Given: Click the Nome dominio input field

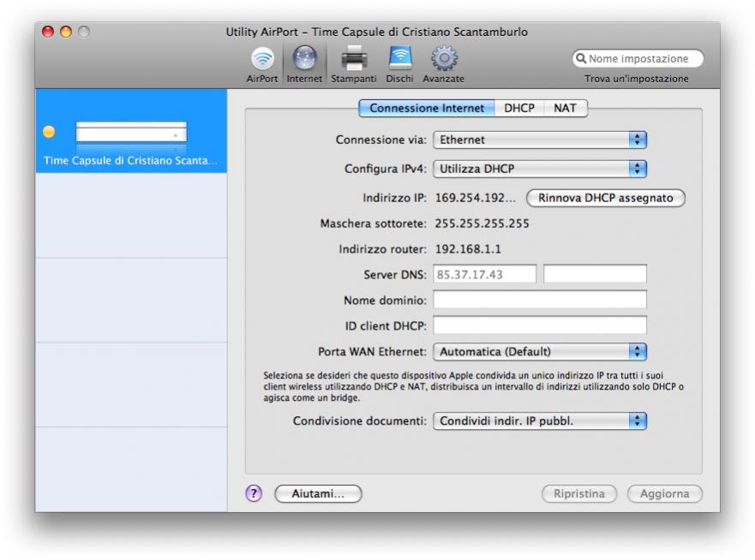Looking at the screenshot, I should pos(540,300).
